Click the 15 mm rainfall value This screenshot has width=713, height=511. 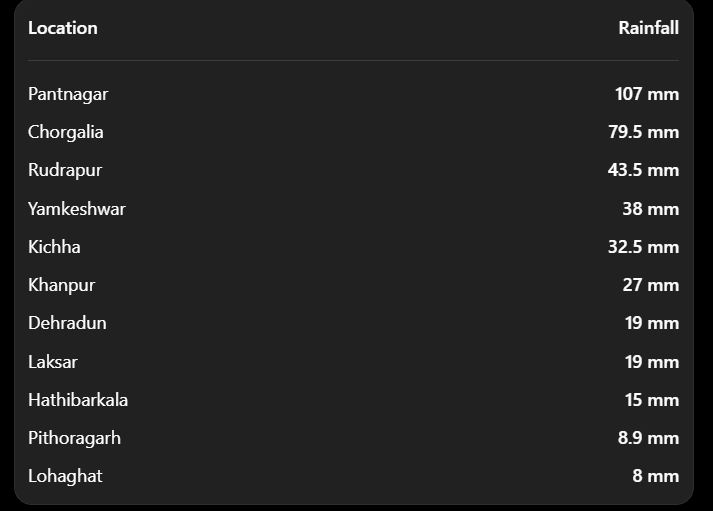pos(652,400)
